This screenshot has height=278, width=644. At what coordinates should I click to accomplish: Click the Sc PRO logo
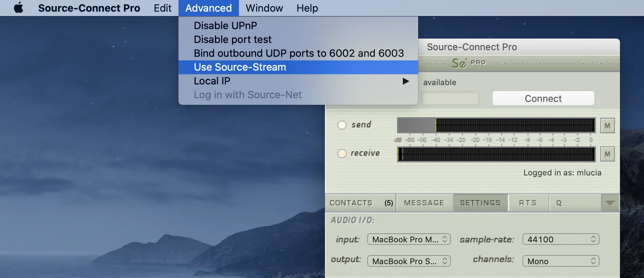pos(469,63)
